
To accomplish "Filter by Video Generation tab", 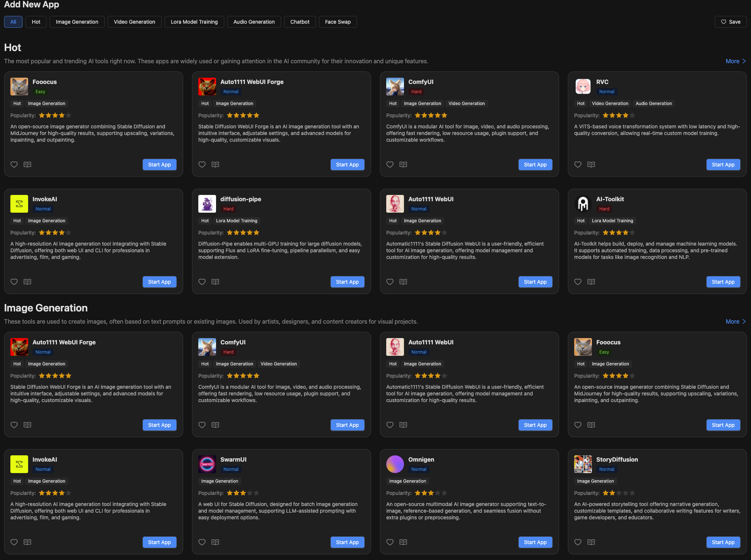I will click(x=134, y=22).
